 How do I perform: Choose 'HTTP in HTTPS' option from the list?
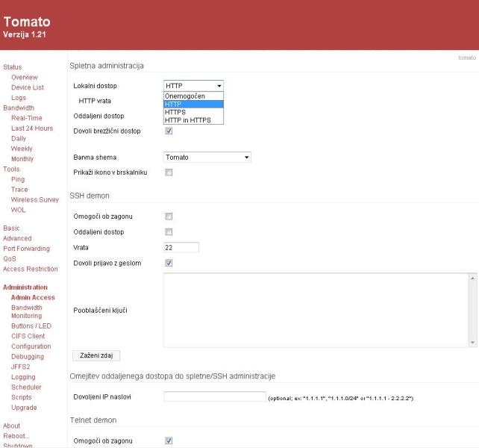187,120
